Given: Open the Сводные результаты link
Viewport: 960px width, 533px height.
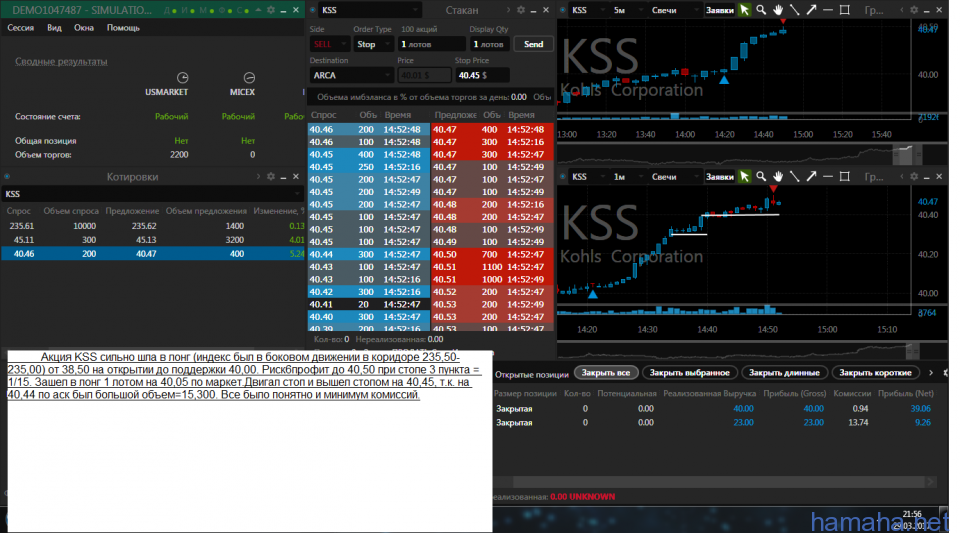Looking at the screenshot, I should point(61,61).
